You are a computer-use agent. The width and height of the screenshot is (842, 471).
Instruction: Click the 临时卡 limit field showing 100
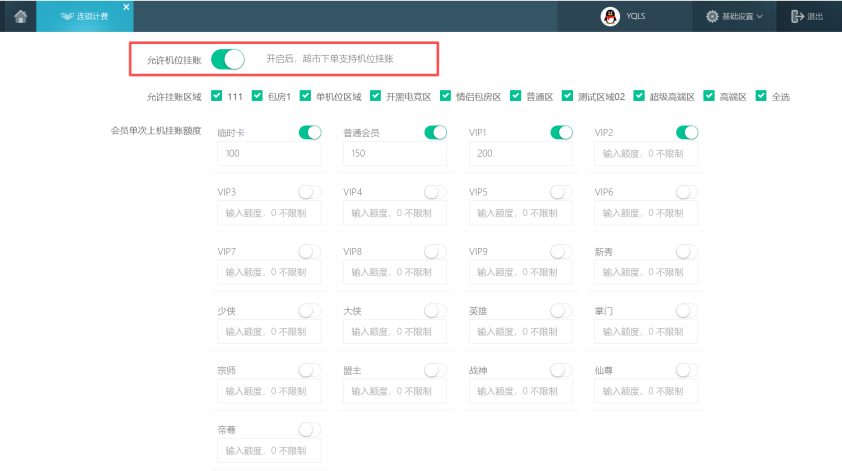[269, 154]
